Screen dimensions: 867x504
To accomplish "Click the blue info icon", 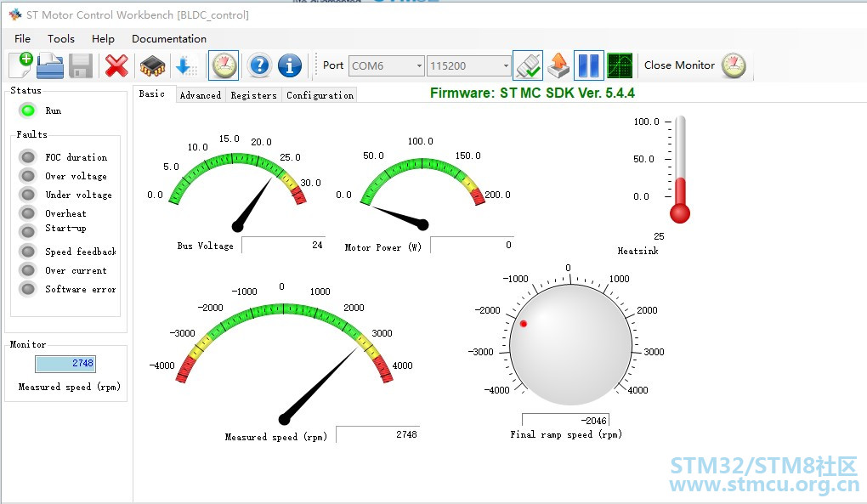I will [x=290, y=65].
